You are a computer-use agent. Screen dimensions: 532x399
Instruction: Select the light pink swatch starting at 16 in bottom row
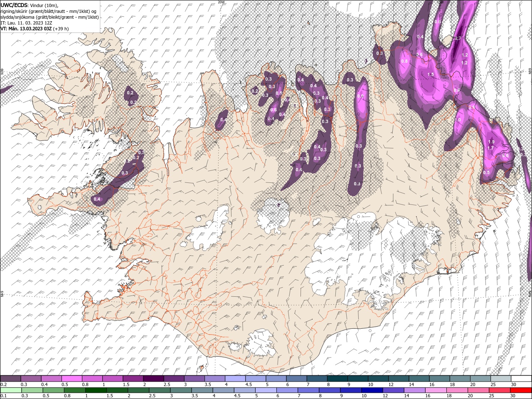point(436,390)
